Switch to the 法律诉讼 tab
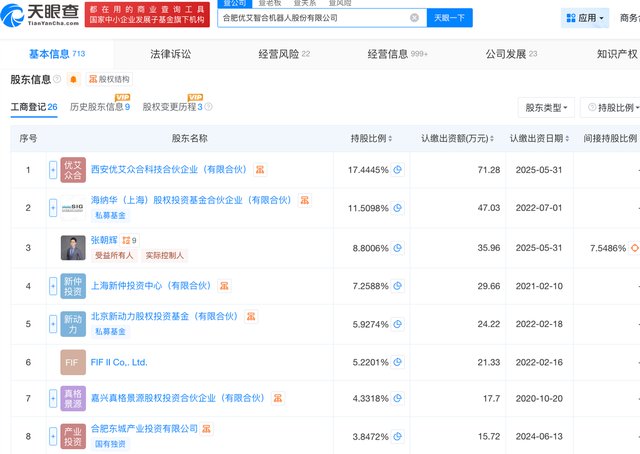Viewport: 640px width, 454px height. [x=170, y=53]
